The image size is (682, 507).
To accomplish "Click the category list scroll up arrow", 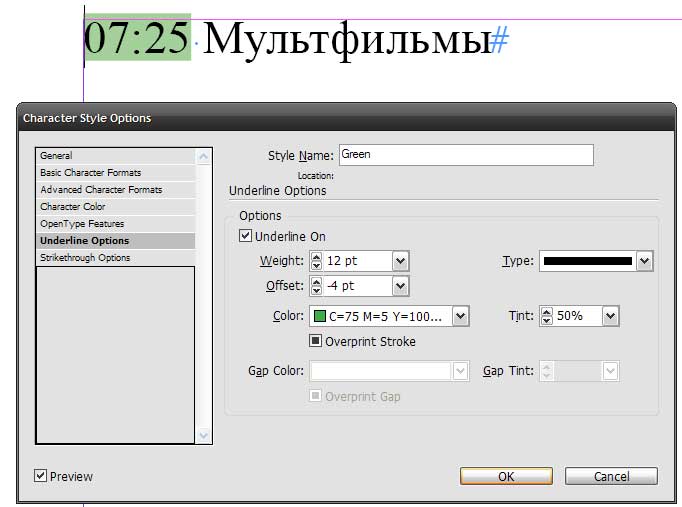I will (204, 157).
